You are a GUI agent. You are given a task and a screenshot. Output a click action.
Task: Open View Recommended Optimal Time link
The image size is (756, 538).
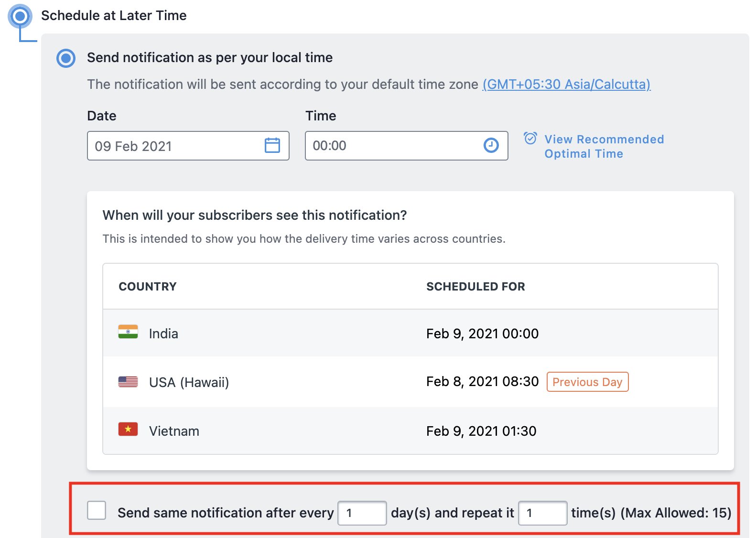(x=604, y=146)
